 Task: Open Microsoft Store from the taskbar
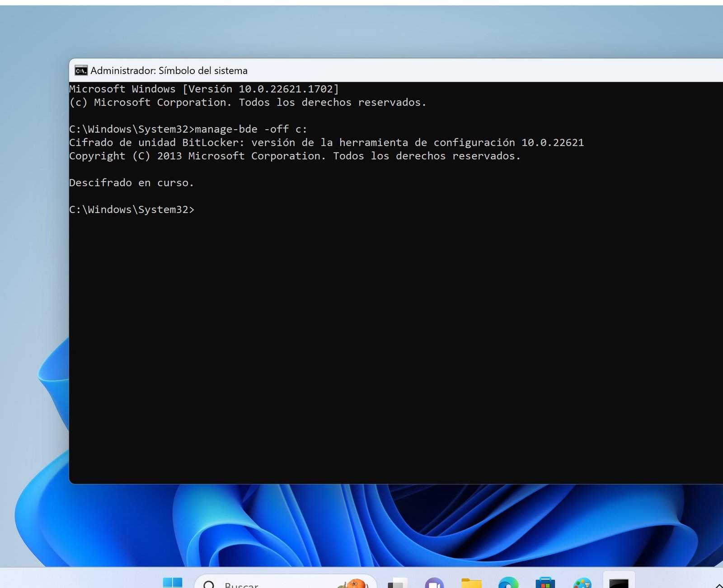545,583
